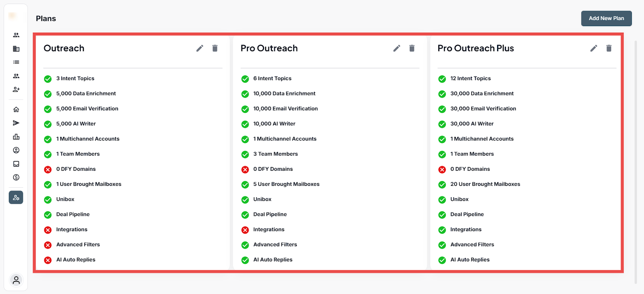Screen dimensions: 644x294
Task: Click the dollar sign billing icon
Action: click(16, 177)
